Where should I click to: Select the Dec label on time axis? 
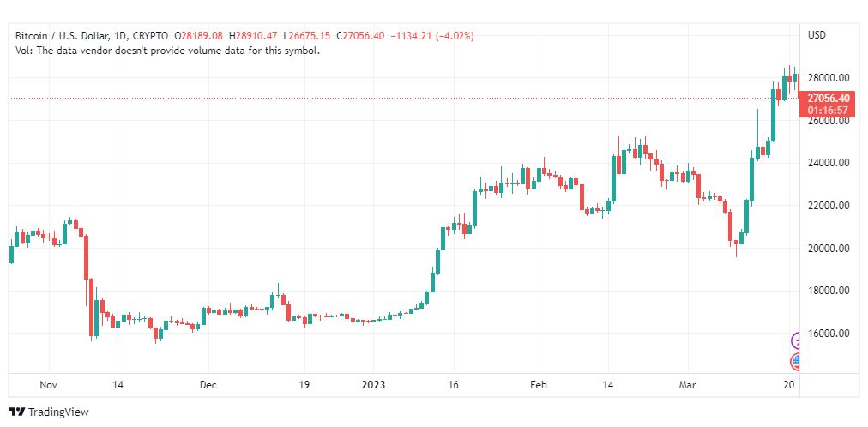click(208, 386)
